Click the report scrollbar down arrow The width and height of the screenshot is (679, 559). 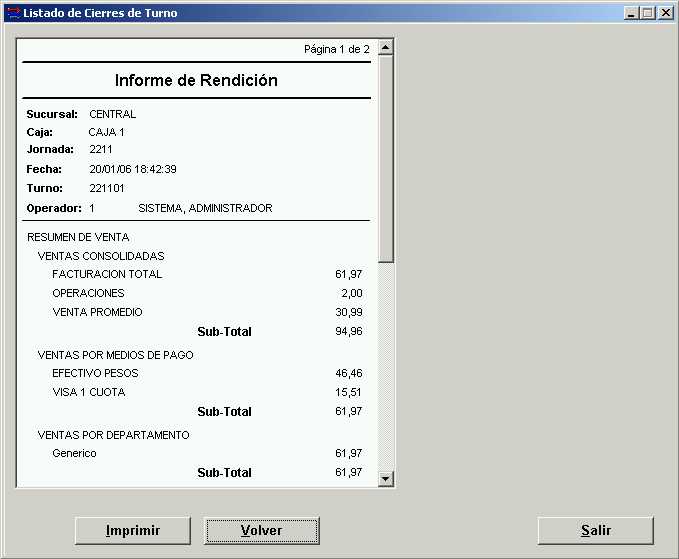pyautogui.click(x=386, y=479)
